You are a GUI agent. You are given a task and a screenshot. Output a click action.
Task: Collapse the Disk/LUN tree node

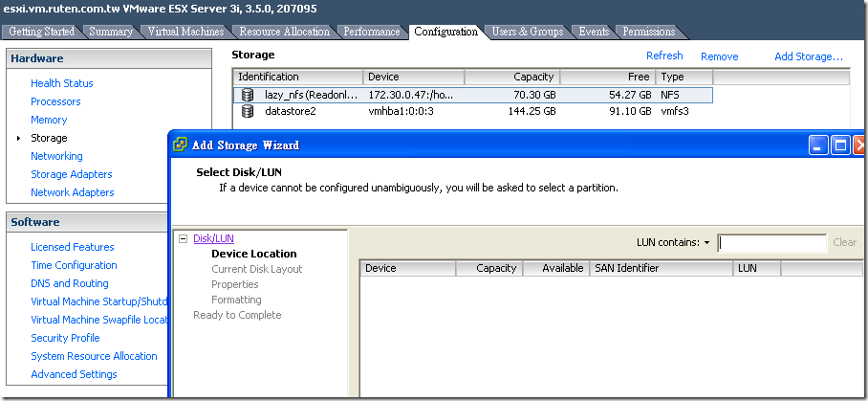click(184, 238)
